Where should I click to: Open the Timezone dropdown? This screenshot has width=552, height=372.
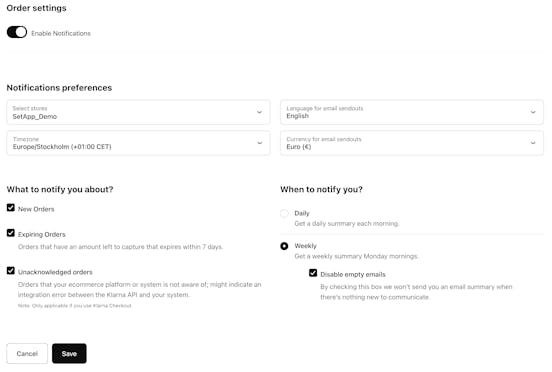(138, 143)
